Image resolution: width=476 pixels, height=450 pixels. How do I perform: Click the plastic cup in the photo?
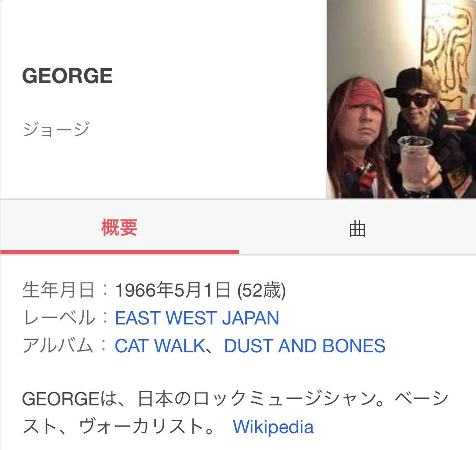(415, 163)
